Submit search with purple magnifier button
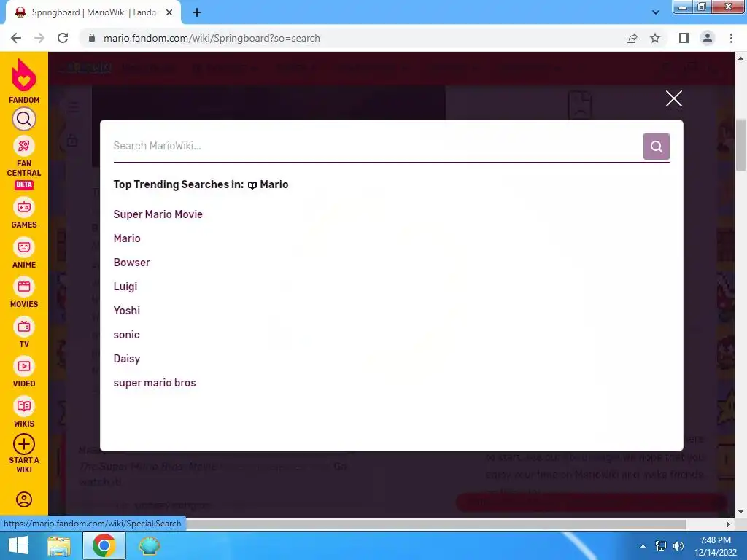Image resolution: width=747 pixels, height=560 pixels. (656, 146)
